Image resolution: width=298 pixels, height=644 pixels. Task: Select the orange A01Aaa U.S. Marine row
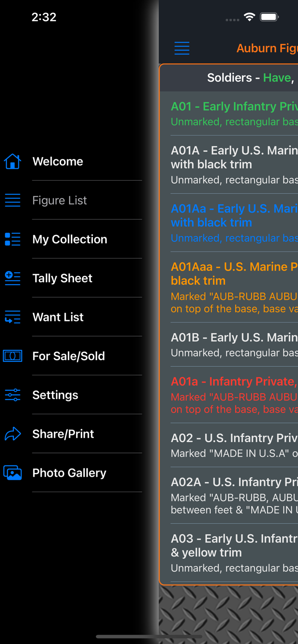click(x=229, y=287)
